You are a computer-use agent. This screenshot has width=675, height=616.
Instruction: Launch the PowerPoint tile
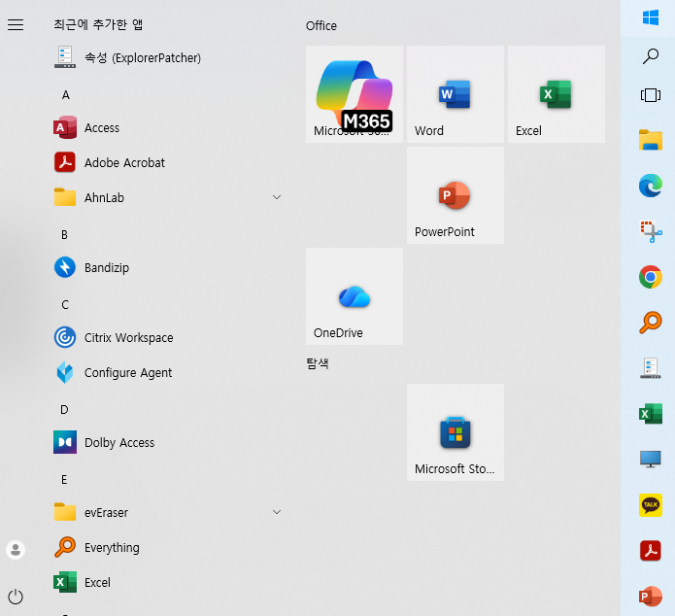point(456,195)
